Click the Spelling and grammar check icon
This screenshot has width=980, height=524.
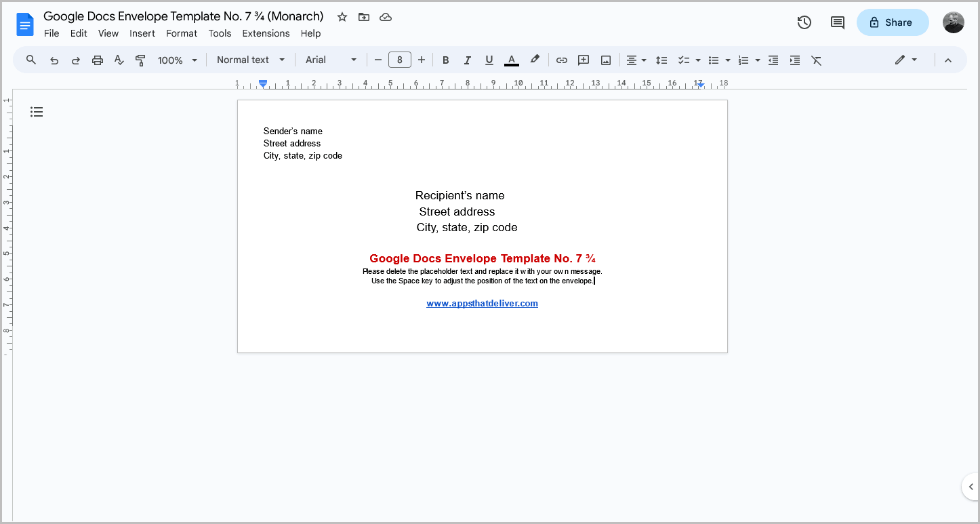[x=119, y=60]
